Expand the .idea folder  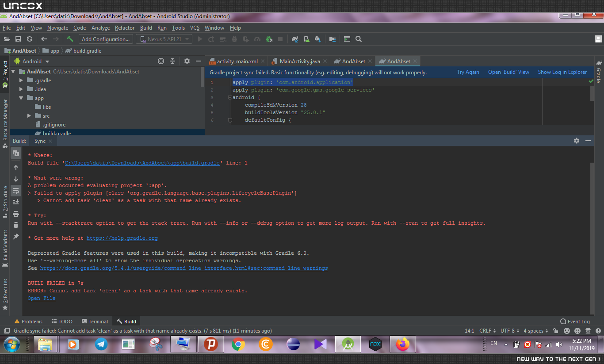click(21, 89)
